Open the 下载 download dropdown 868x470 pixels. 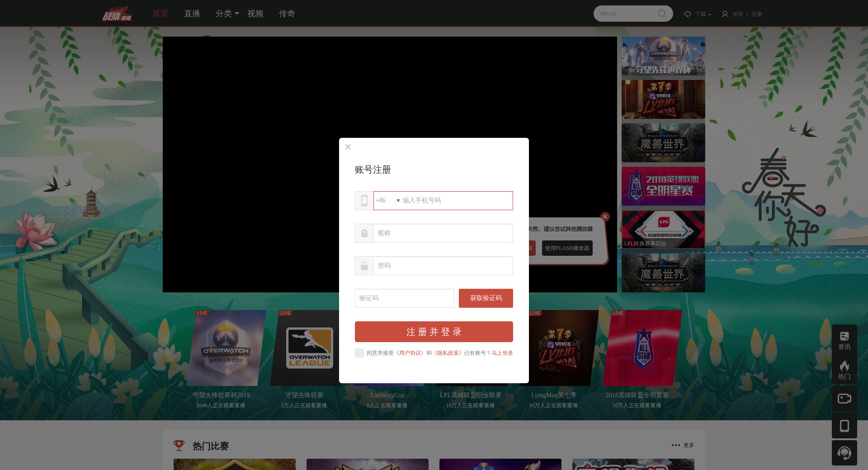pyautogui.click(x=698, y=14)
